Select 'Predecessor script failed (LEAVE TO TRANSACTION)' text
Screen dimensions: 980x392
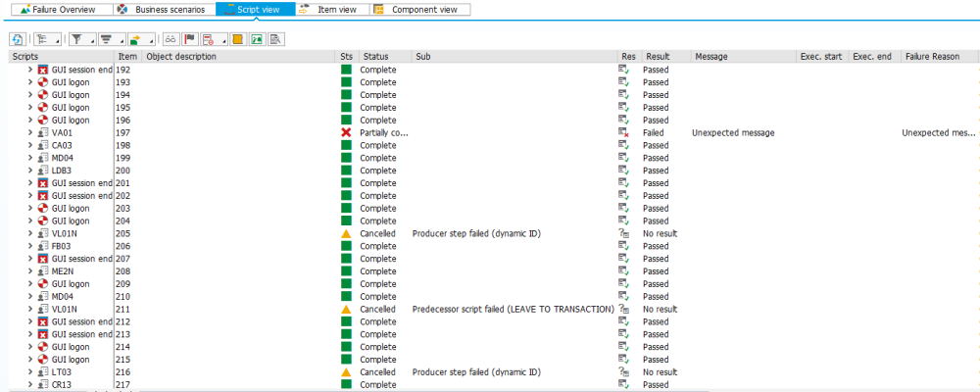[514, 309]
